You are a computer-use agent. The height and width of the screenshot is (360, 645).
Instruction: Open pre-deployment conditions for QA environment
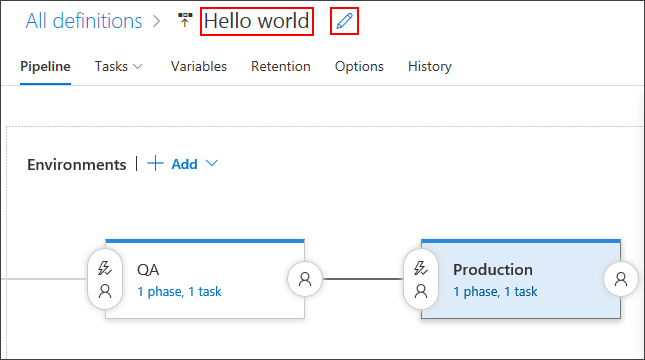click(105, 279)
